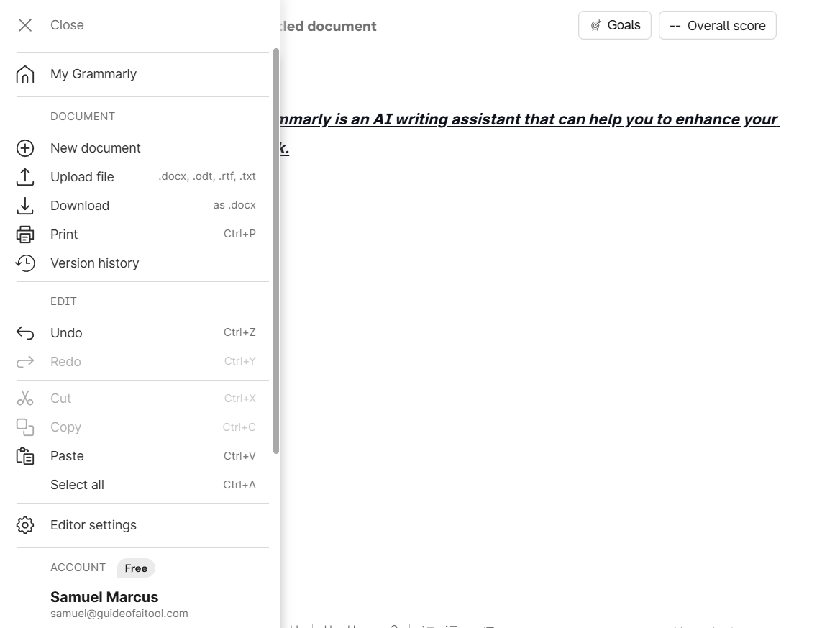Click the Ctrl+V shortcut label
Screen dimensions: 840x628
pos(239,456)
